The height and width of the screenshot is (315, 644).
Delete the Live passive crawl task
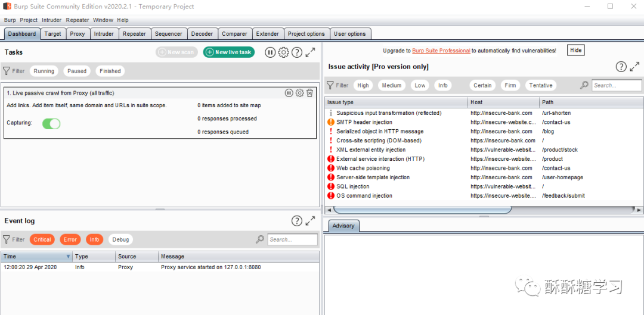point(309,93)
